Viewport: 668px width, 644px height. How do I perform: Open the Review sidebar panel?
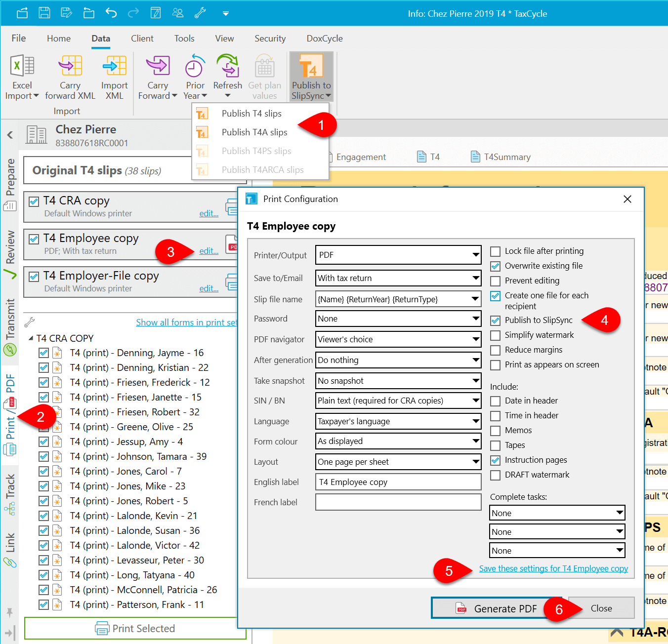(10, 254)
